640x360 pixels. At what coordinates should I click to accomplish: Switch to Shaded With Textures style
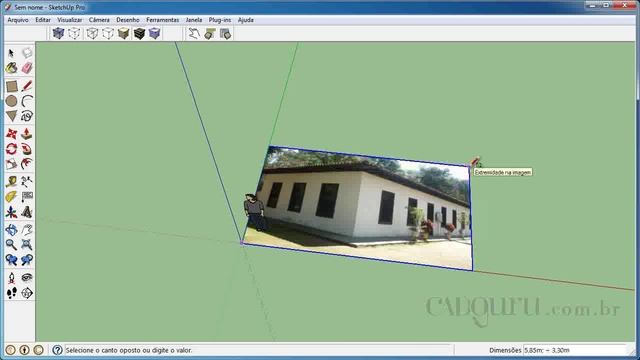(139, 33)
